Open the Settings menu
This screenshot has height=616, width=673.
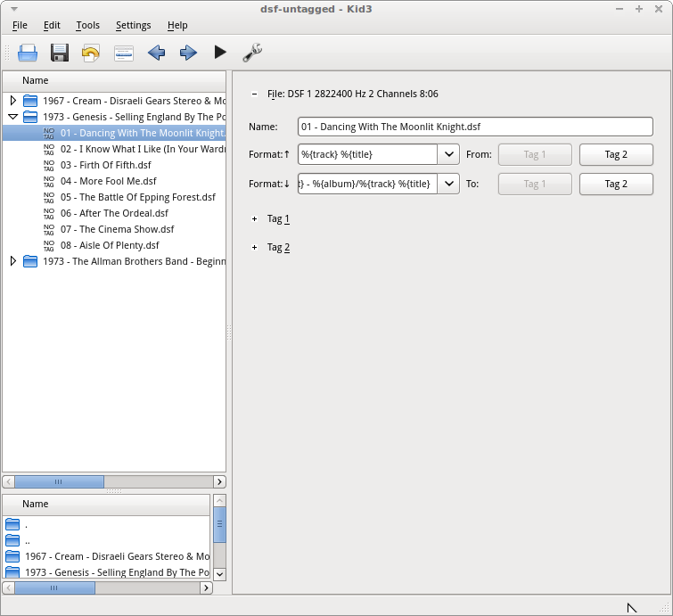(134, 25)
